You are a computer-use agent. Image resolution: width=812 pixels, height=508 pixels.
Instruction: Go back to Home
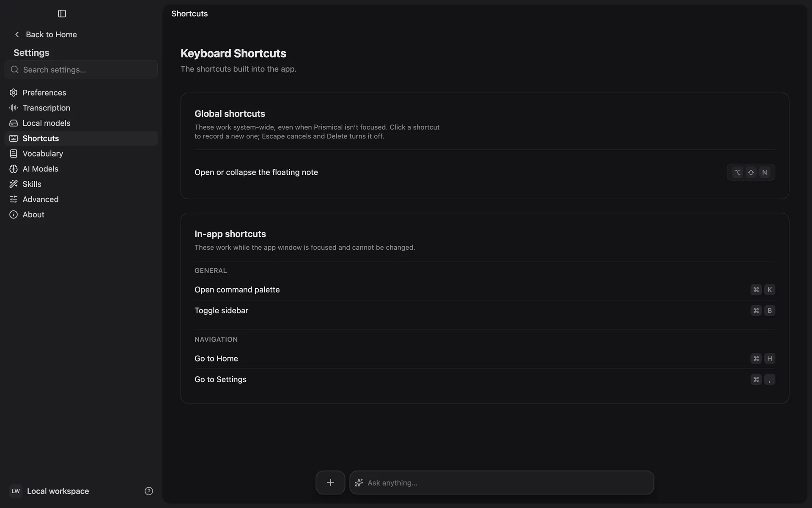coord(45,34)
